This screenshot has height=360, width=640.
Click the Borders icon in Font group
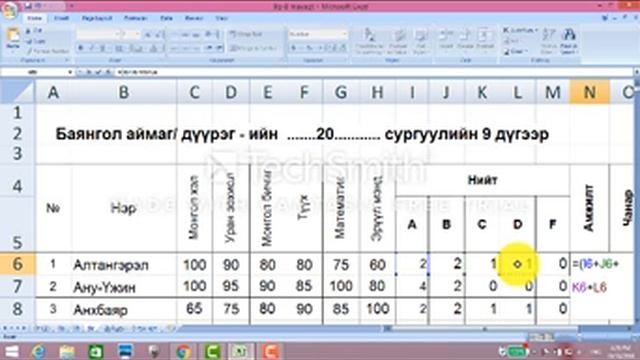[x=120, y=48]
